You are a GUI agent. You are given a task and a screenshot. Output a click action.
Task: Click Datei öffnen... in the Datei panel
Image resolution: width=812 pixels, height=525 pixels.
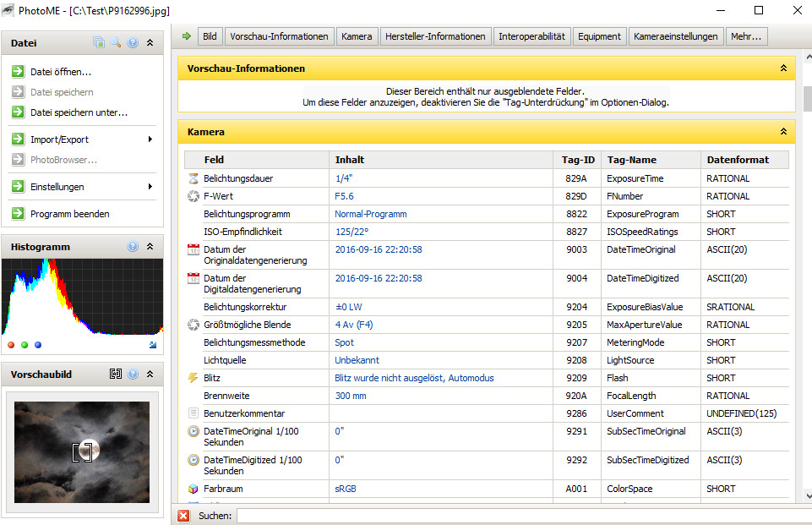(60, 72)
